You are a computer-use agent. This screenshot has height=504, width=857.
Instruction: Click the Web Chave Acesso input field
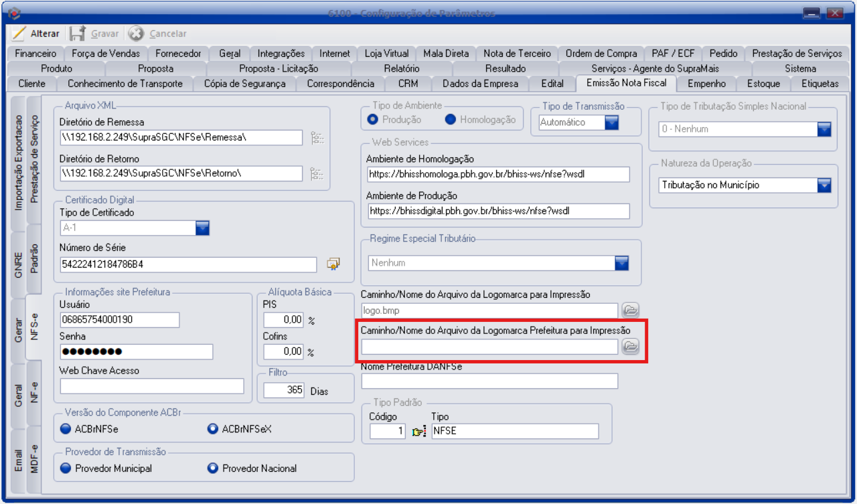click(152, 386)
